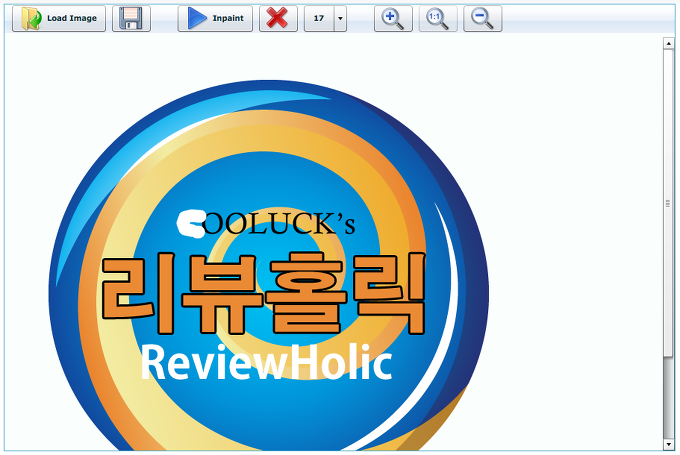Viewport: 680px width, 455px height.
Task: Click the orange Korean title 리뷰홀릭
Action: point(263,294)
